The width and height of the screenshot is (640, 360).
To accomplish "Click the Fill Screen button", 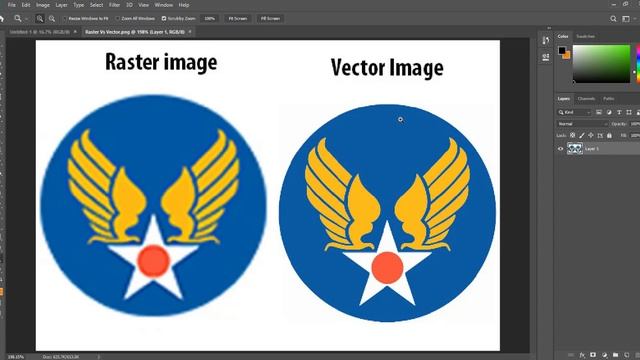I will pyautogui.click(x=270, y=18).
